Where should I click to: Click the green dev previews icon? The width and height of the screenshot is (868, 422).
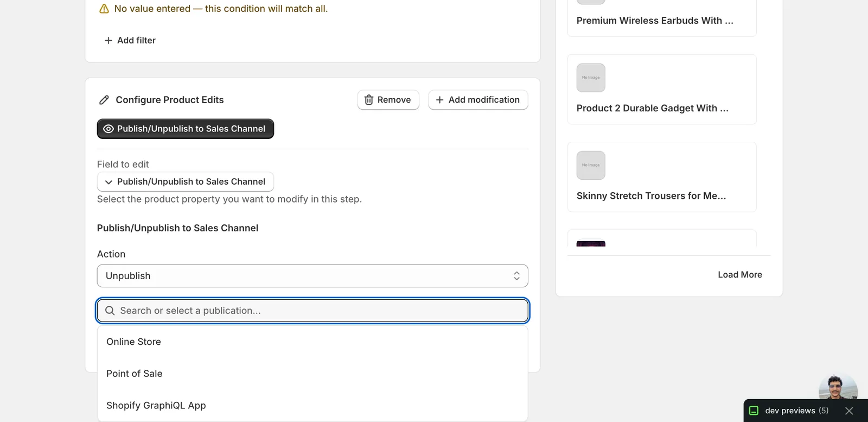pyautogui.click(x=754, y=411)
